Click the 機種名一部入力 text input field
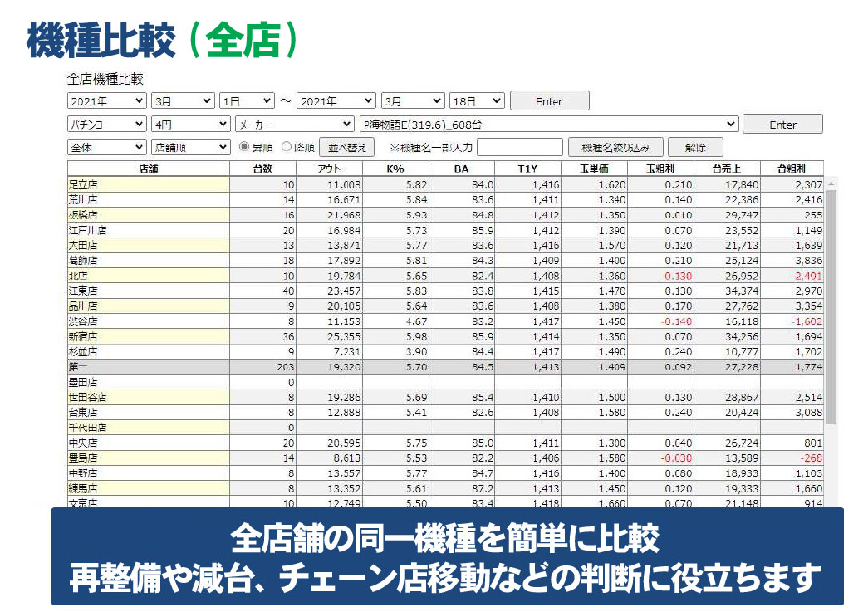This screenshot has width=868, height=612. point(520,146)
